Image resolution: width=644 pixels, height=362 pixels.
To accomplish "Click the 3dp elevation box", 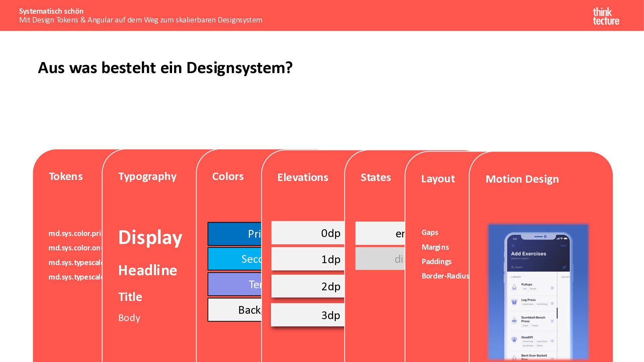I will coord(308,315).
